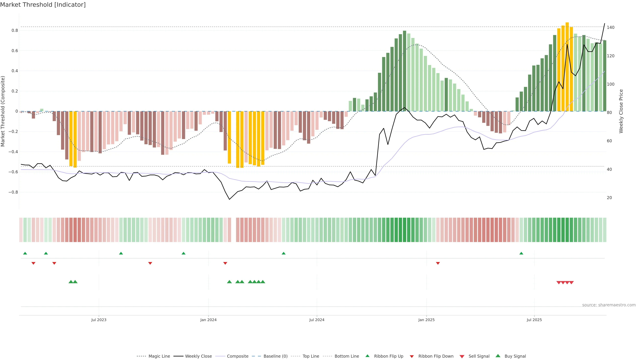Click the red Sell Signal legend triangle
This screenshot has width=644, height=362.
point(462,356)
